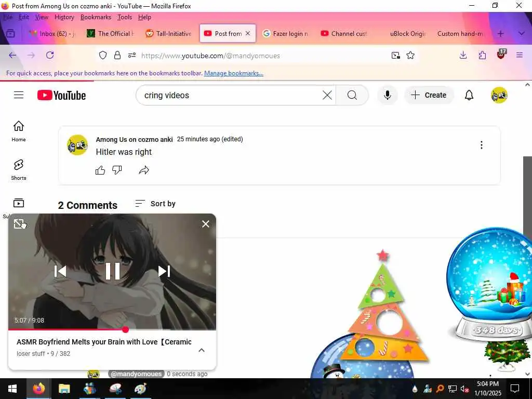Open account avatar menu in header
Viewport: 532px width, 399px height.
(499, 96)
